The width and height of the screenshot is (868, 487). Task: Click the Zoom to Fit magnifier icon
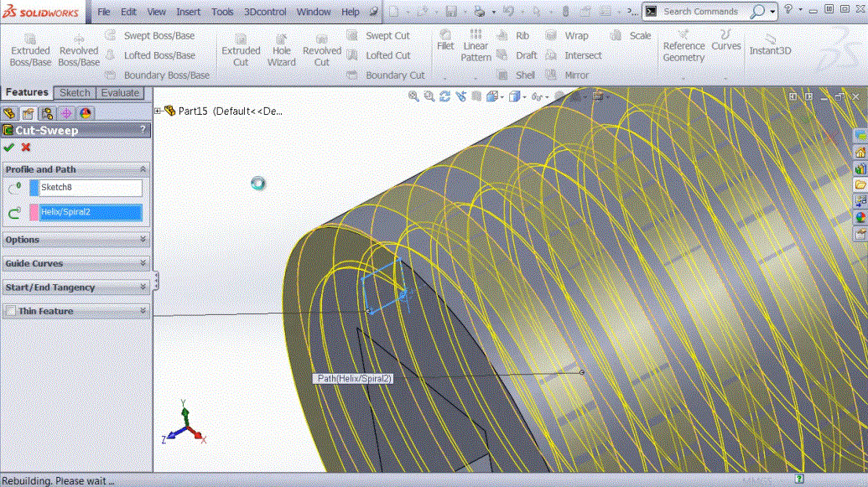click(413, 96)
